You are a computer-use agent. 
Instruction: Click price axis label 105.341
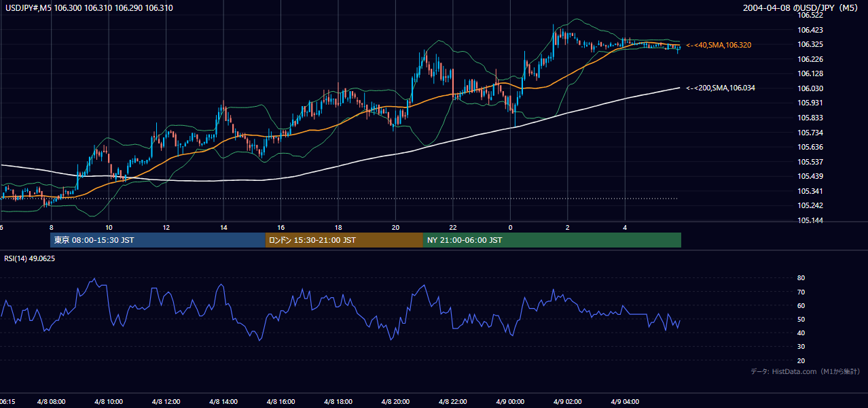pyautogui.click(x=810, y=191)
